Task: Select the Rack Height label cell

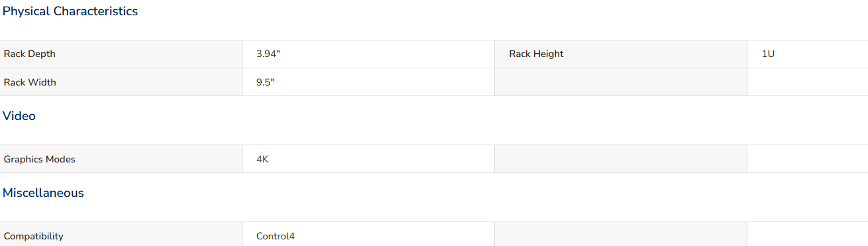Action: coord(621,54)
